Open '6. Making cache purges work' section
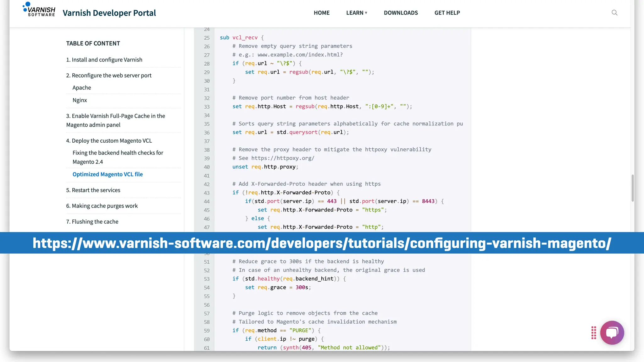Screen dimensions: 644x362 [x=102, y=206]
